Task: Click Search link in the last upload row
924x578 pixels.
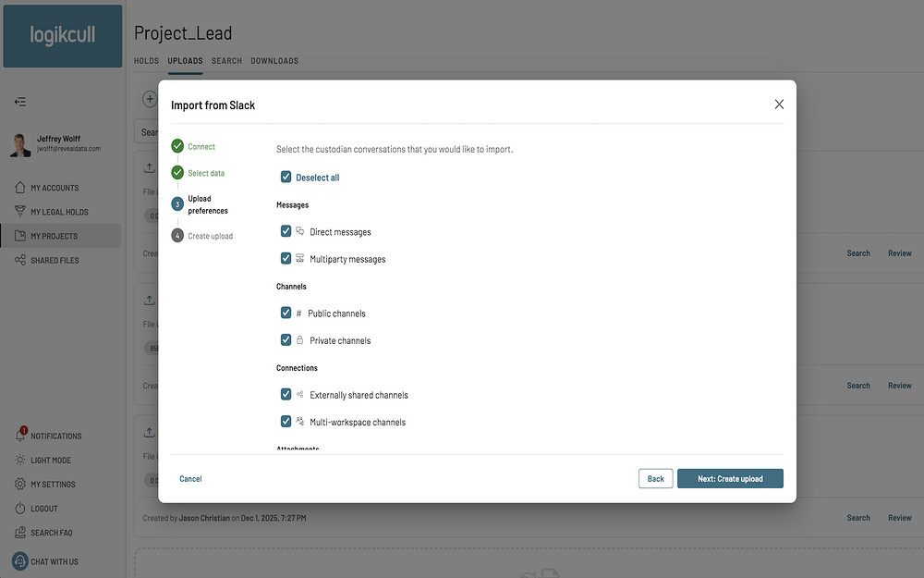Action: [858, 517]
